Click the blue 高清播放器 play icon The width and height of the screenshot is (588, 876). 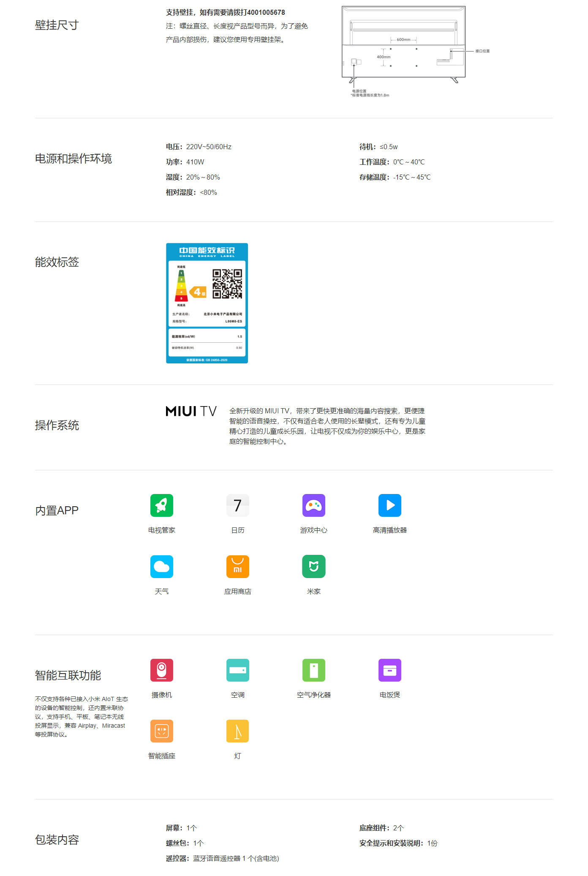point(389,505)
